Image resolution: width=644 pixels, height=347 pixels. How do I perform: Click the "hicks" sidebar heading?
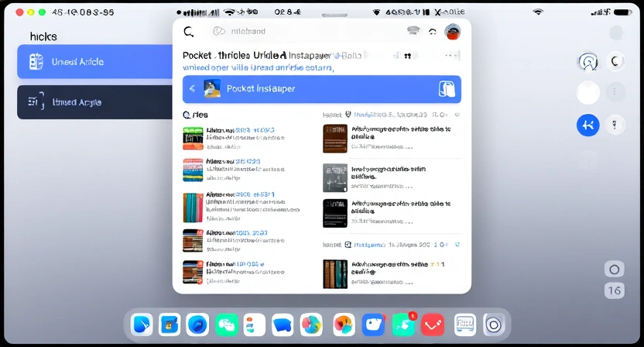pyautogui.click(x=43, y=36)
